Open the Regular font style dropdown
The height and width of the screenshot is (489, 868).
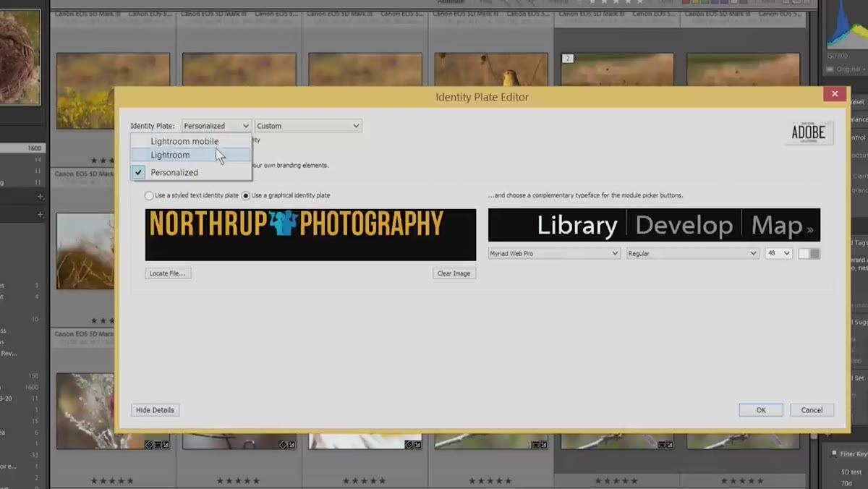692,253
